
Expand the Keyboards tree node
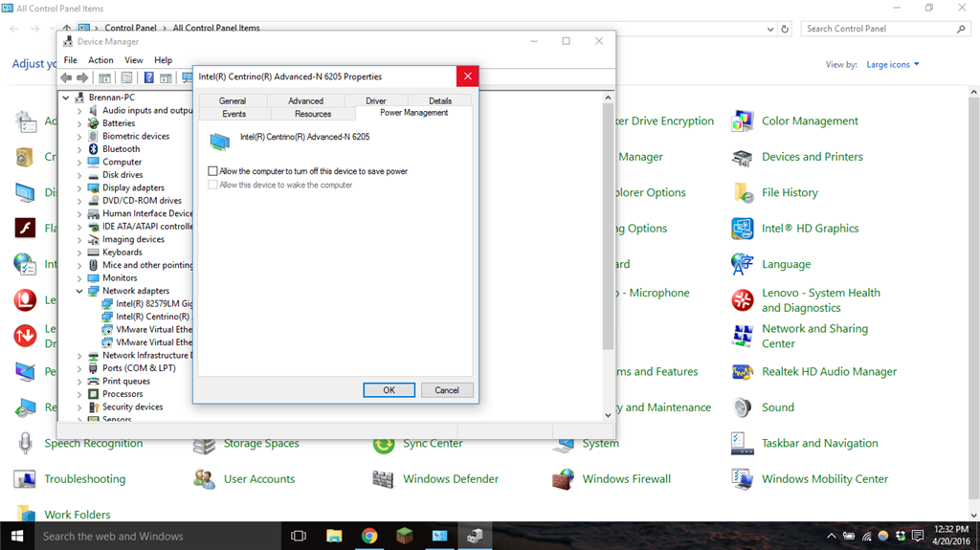pyautogui.click(x=79, y=253)
